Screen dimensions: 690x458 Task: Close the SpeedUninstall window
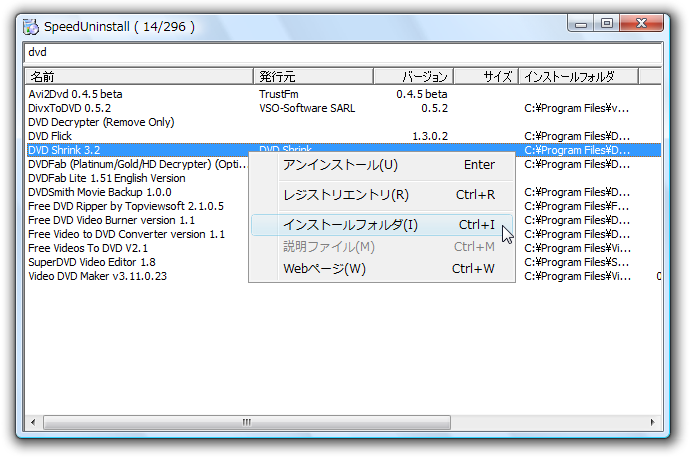tap(641, 23)
